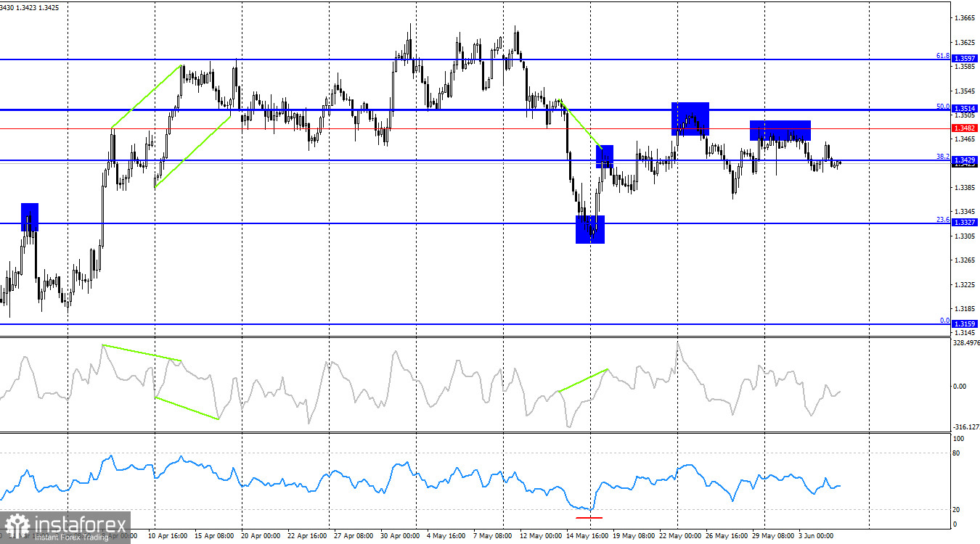The image size is (980, 544).
Task: Click the 1.3429 blue price label
Action: pos(963,159)
